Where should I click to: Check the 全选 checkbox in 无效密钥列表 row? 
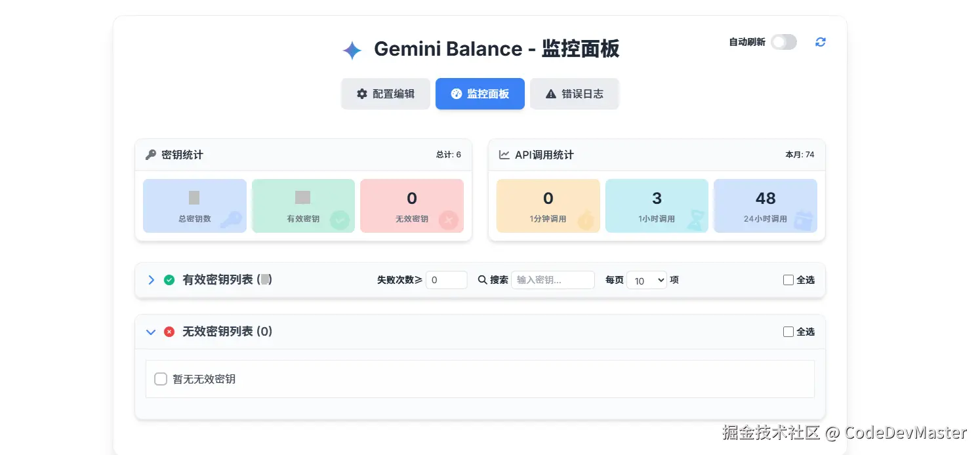(x=788, y=332)
